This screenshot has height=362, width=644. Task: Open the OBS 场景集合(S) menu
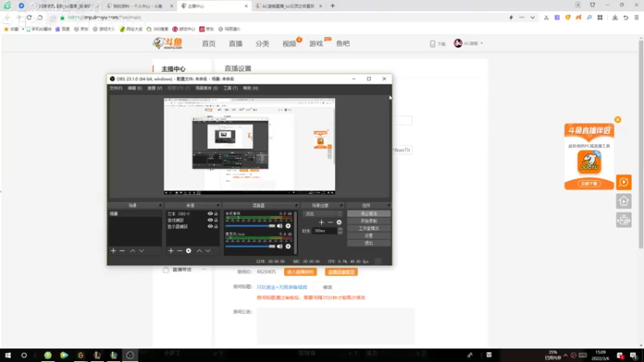coord(207,88)
